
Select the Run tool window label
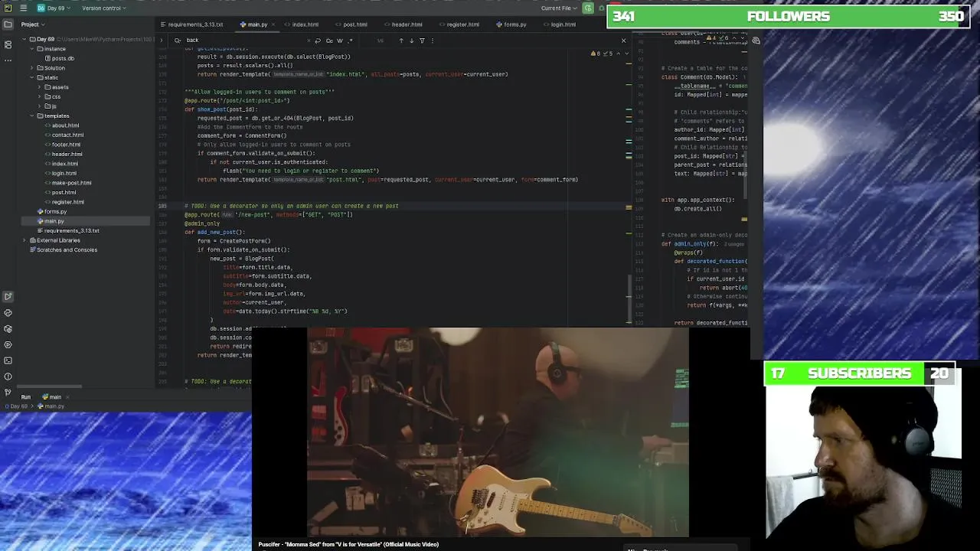tap(26, 397)
